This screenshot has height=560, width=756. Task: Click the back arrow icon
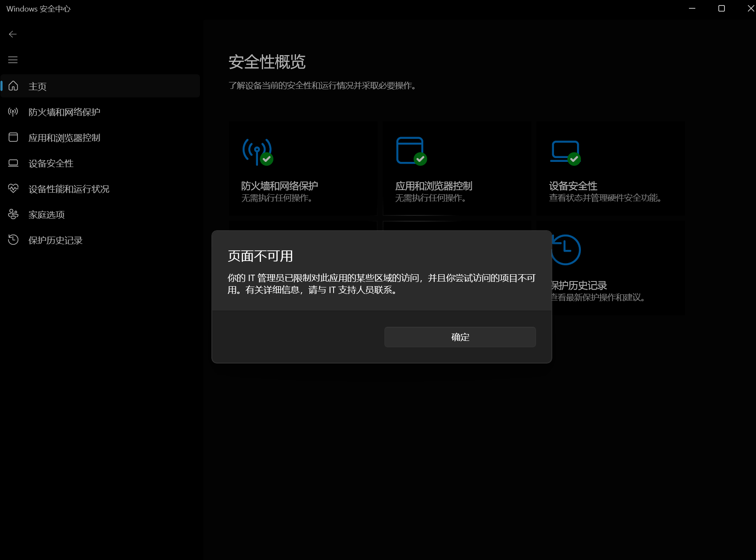coord(13,34)
